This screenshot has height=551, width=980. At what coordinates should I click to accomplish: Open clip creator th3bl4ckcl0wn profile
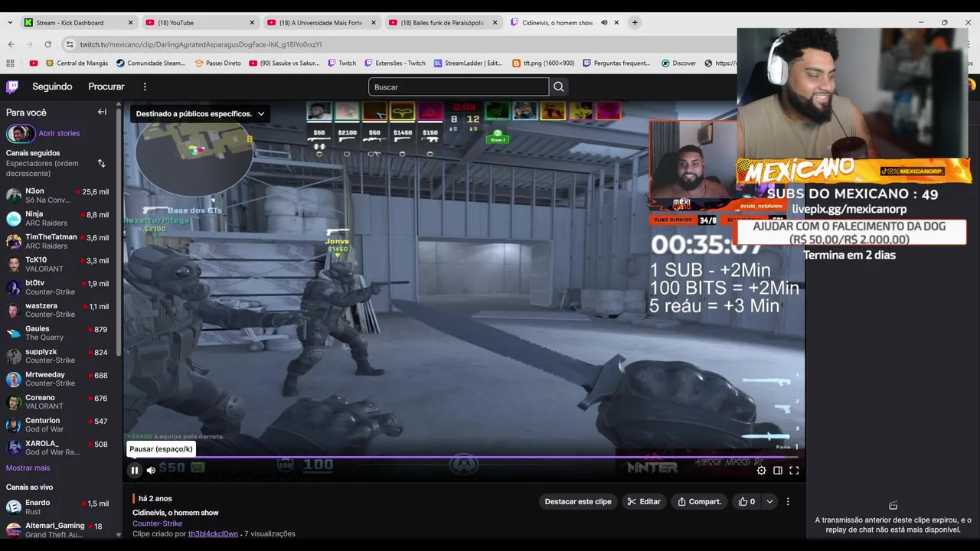tap(213, 533)
